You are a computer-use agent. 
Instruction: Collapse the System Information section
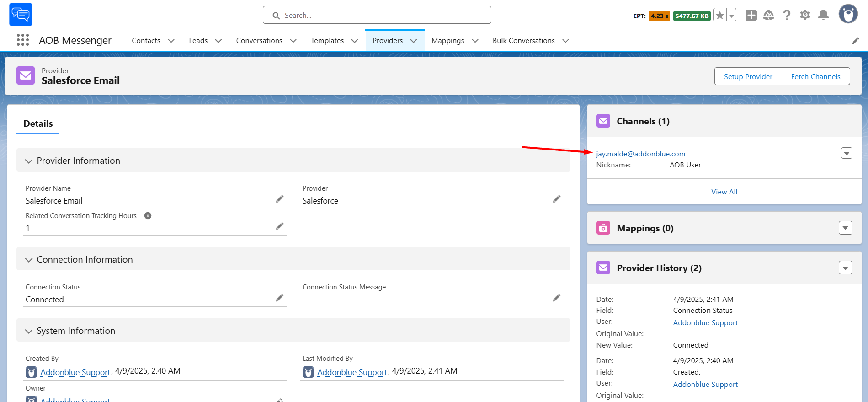click(29, 331)
